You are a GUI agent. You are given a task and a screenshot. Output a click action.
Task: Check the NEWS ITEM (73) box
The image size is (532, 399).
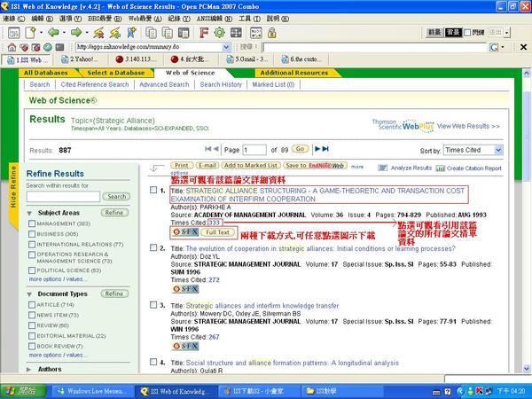tap(32, 315)
